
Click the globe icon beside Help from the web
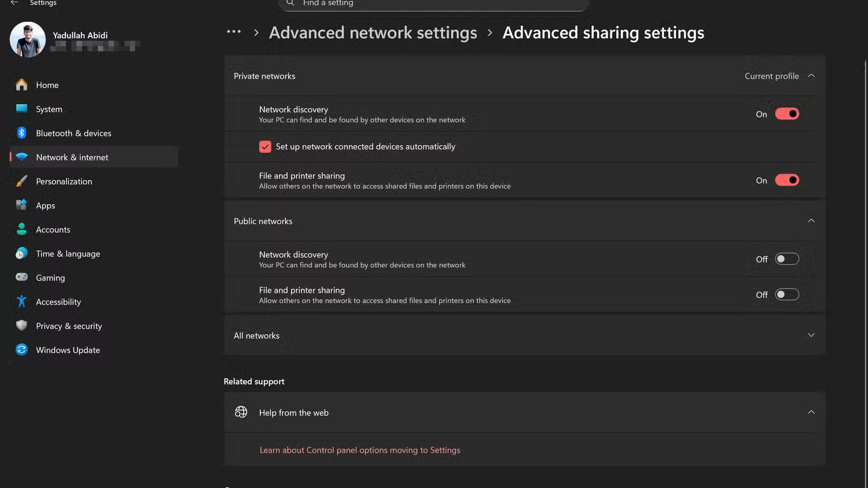click(241, 412)
